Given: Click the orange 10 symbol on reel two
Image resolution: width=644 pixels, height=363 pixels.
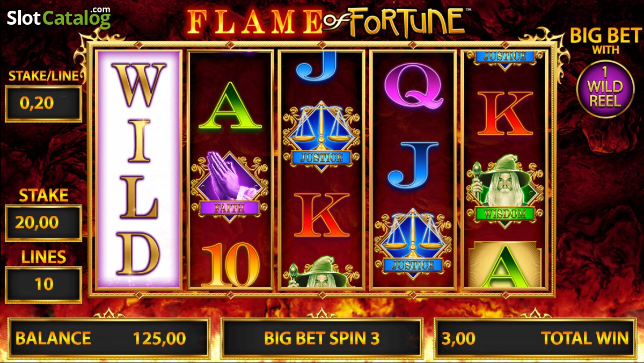Looking at the screenshot, I should 230,265.
